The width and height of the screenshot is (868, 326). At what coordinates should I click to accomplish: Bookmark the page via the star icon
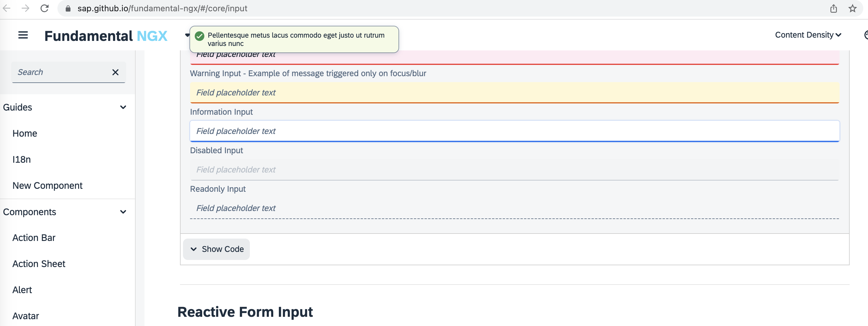click(x=853, y=8)
